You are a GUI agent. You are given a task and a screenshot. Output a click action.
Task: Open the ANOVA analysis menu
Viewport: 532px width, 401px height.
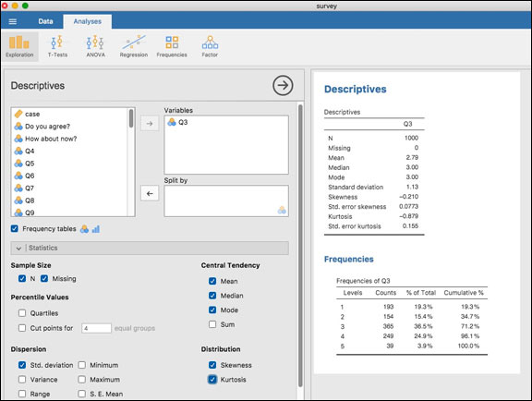pyautogui.click(x=95, y=46)
